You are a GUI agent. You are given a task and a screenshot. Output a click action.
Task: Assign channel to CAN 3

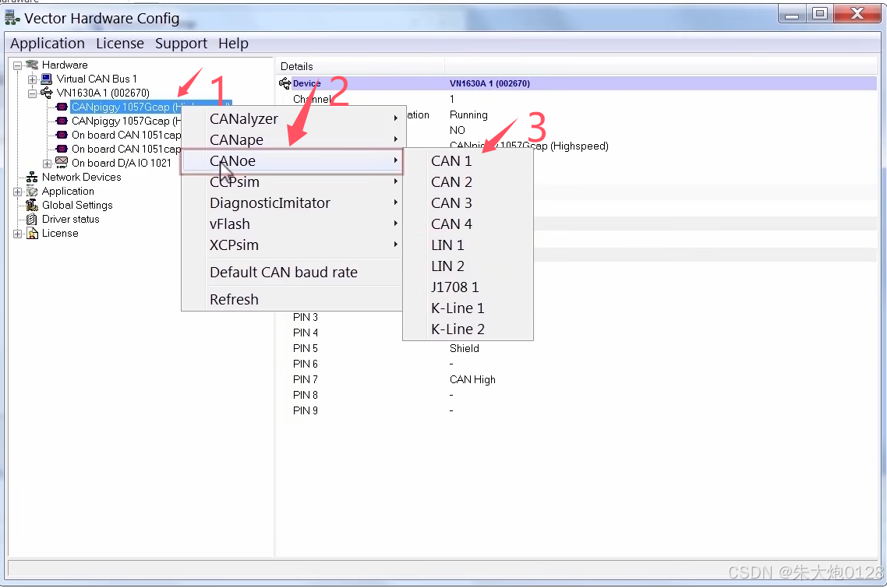[x=468, y=203]
